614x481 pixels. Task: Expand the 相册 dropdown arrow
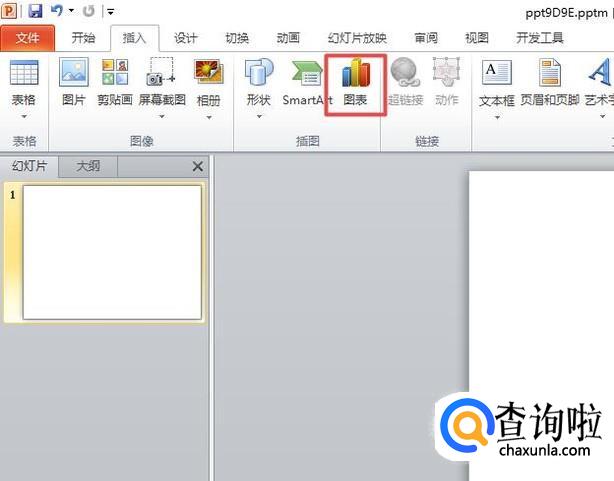[209, 117]
